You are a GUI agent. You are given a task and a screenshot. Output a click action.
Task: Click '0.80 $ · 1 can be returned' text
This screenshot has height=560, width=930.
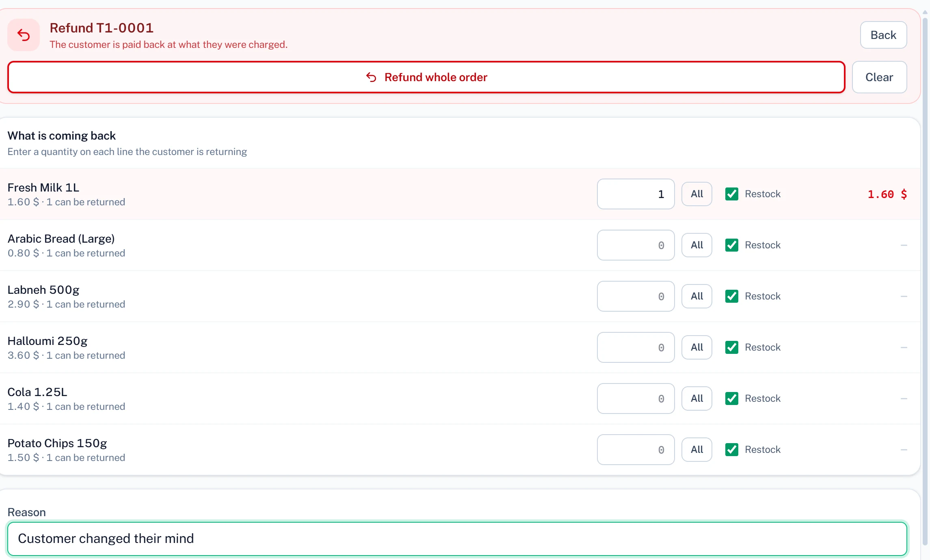[x=66, y=253]
